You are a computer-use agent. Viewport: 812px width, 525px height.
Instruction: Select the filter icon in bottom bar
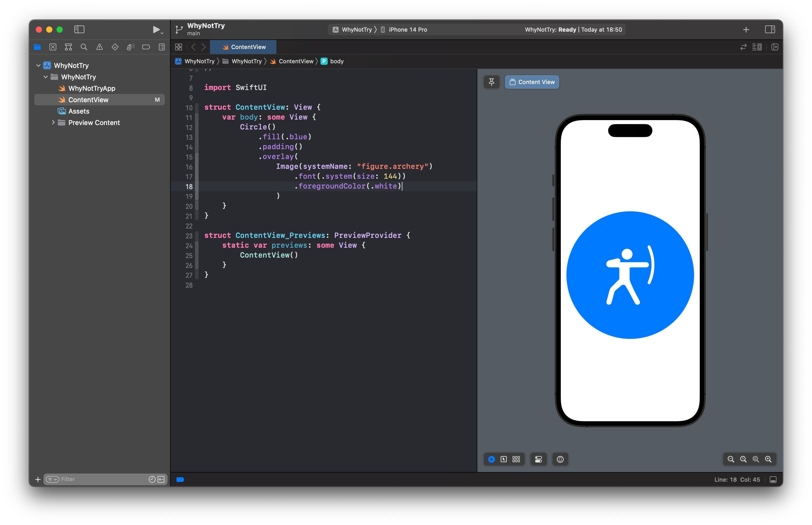(x=53, y=479)
